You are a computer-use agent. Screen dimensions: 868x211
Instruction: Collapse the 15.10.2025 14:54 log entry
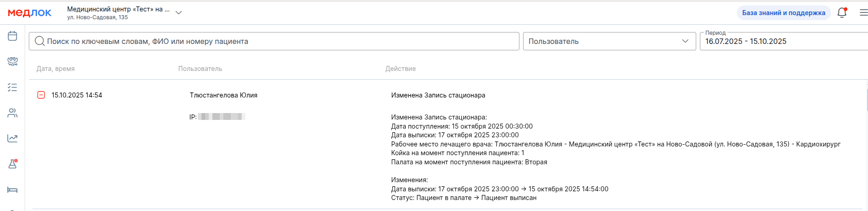coord(41,95)
